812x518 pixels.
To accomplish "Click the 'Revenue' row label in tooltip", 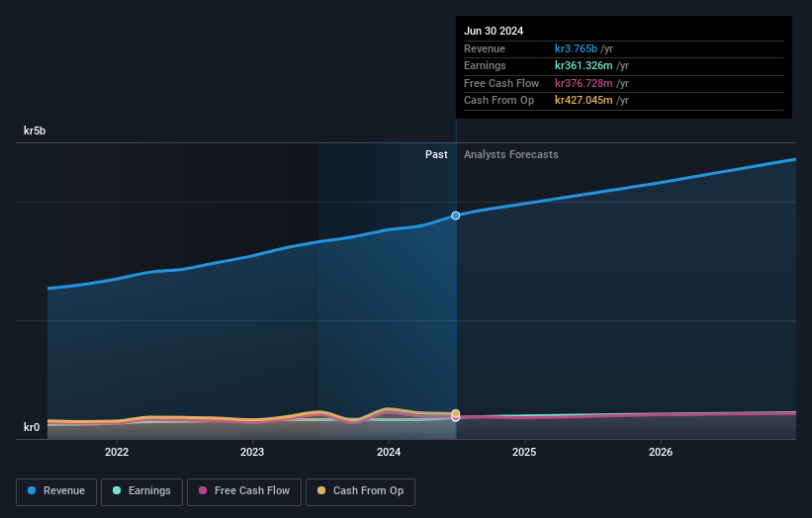I will pyautogui.click(x=485, y=48).
